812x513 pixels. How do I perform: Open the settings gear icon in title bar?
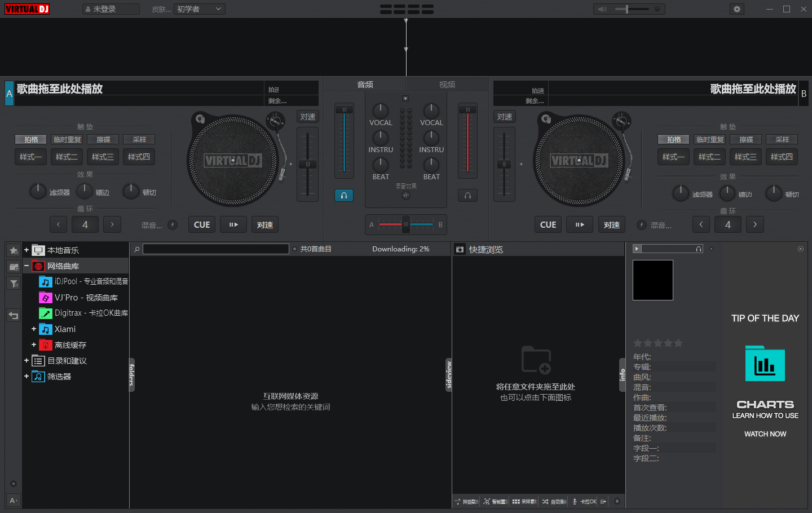(737, 9)
